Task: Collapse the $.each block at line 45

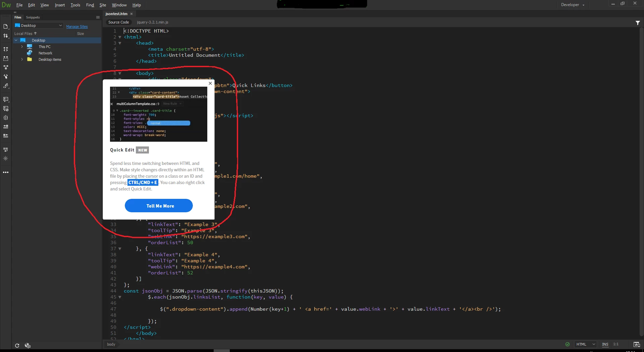Action: click(x=120, y=297)
